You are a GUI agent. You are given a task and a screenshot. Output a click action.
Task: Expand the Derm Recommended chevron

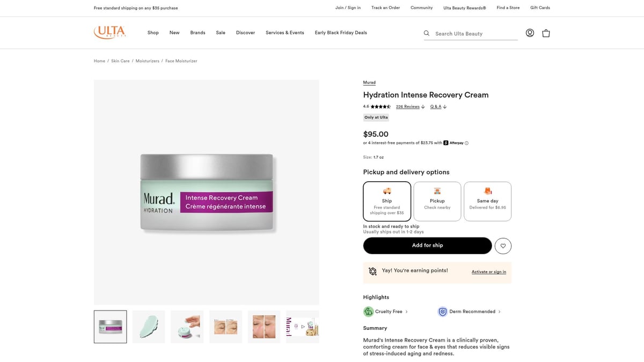tap(500, 312)
